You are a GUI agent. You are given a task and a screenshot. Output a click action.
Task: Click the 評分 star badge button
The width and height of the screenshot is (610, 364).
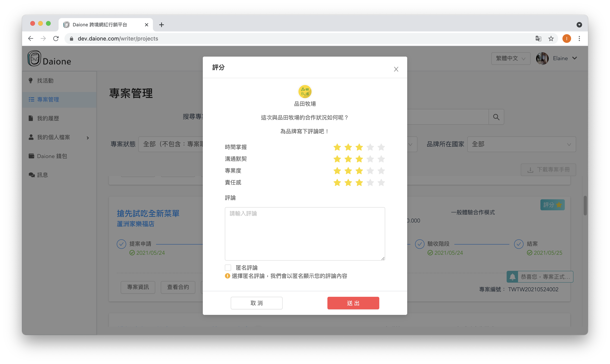point(552,205)
